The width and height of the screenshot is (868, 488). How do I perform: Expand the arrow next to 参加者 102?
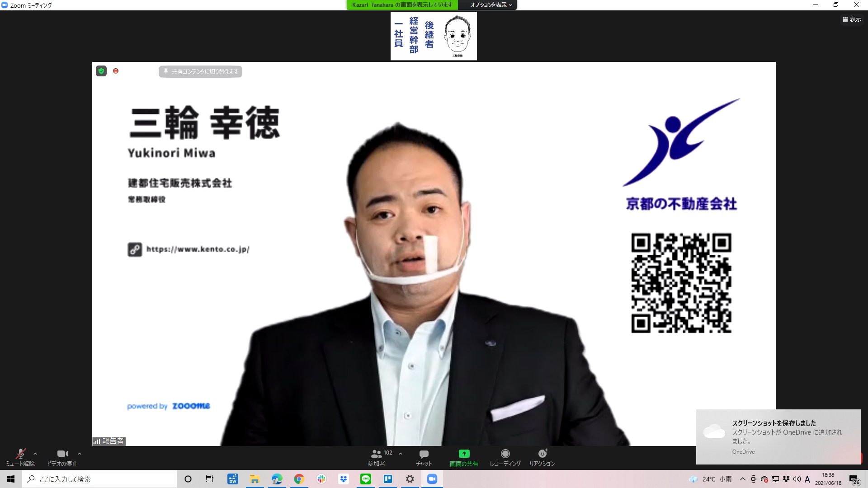(401, 454)
